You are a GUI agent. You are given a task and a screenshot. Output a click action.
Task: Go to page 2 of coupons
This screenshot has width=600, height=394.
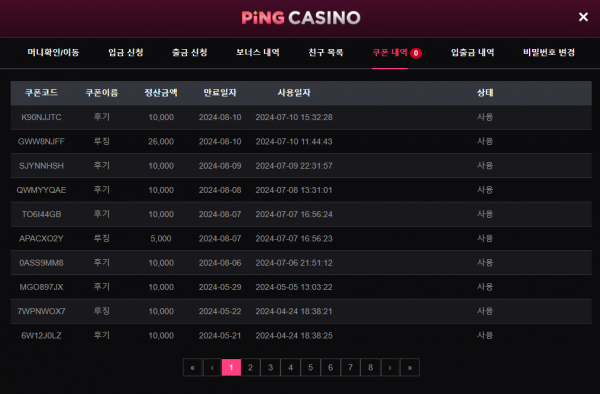(250, 368)
